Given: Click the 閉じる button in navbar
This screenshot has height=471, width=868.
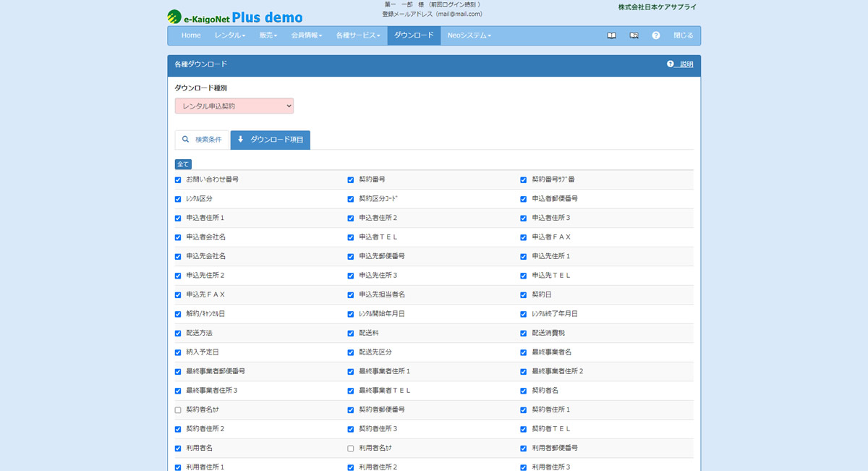Looking at the screenshot, I should click(683, 35).
